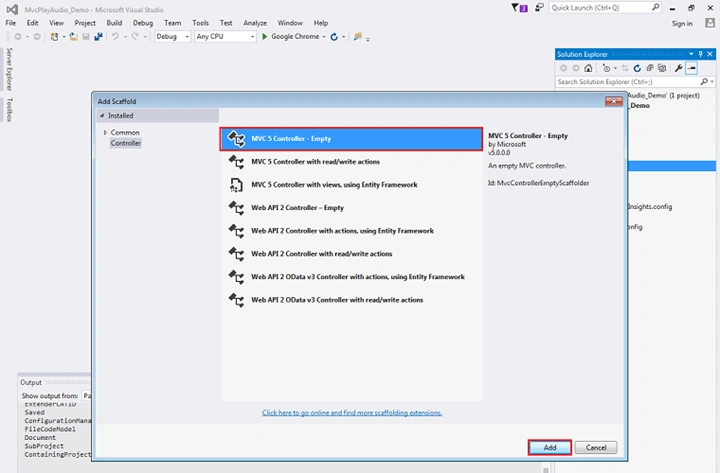Select MVC 5 Controller with read/write actions
This screenshot has width=720, height=473.
[x=351, y=162]
